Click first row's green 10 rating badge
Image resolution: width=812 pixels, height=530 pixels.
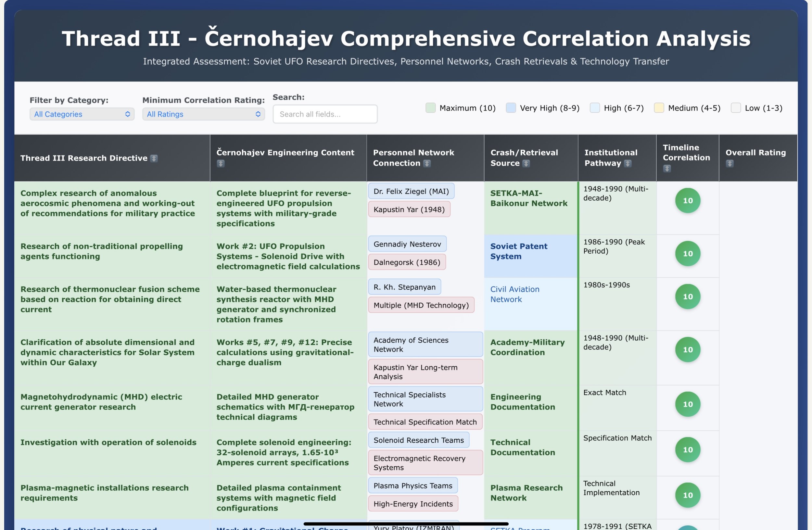(688, 201)
